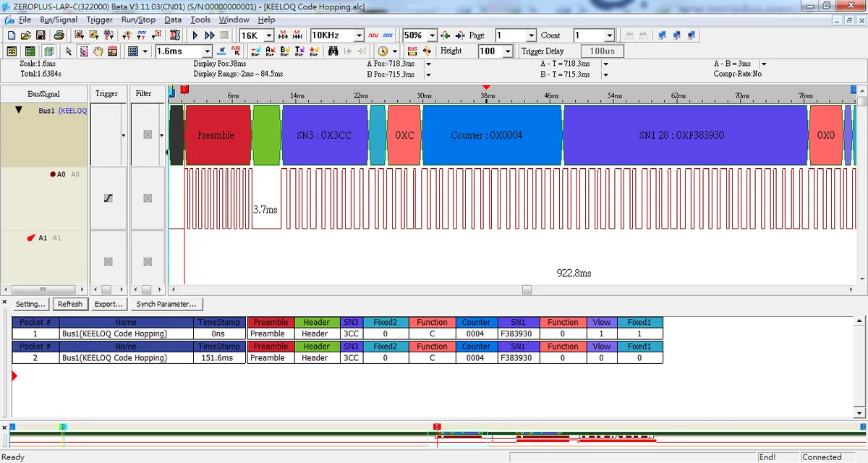The height and width of the screenshot is (463, 868).
Task: Open the Page dropdown
Action: (532, 35)
